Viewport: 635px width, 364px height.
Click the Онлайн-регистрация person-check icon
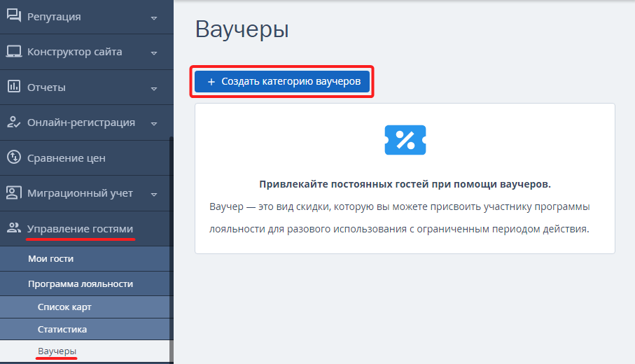(x=14, y=122)
